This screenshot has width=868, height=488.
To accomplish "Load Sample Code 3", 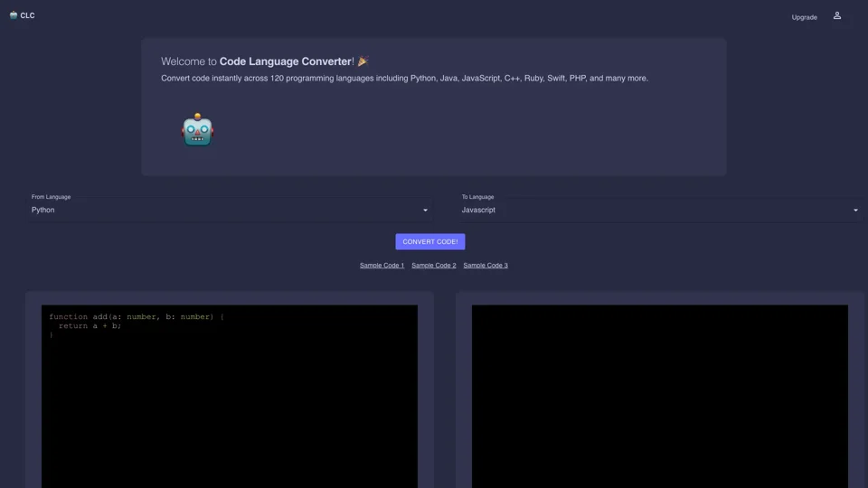I will [x=486, y=266].
